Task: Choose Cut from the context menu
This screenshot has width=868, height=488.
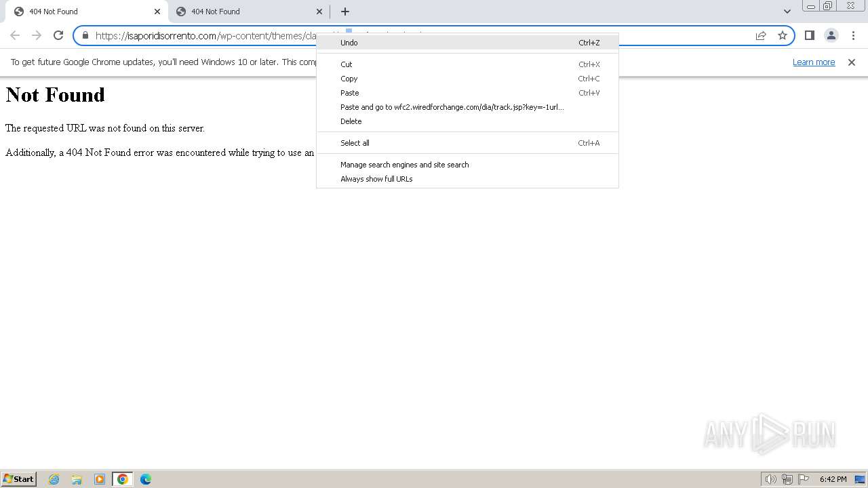Action: pos(467,64)
